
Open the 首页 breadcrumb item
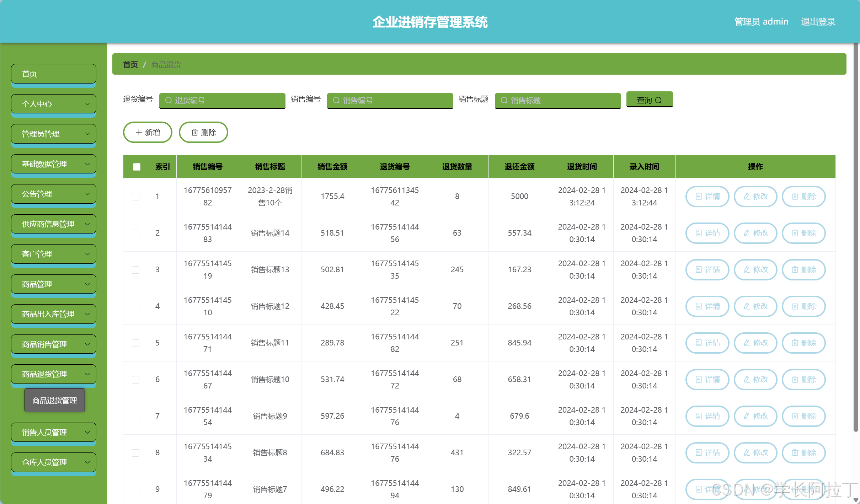[x=130, y=64]
